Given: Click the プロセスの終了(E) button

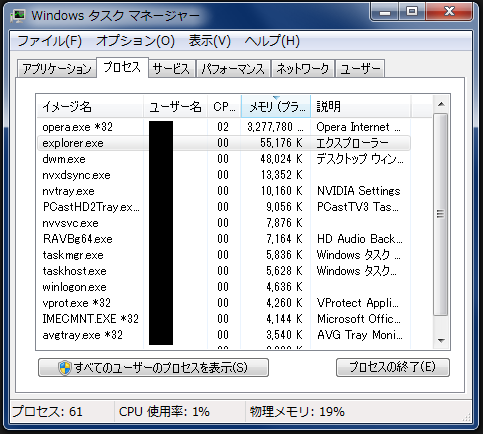Looking at the screenshot, I should (x=393, y=367).
